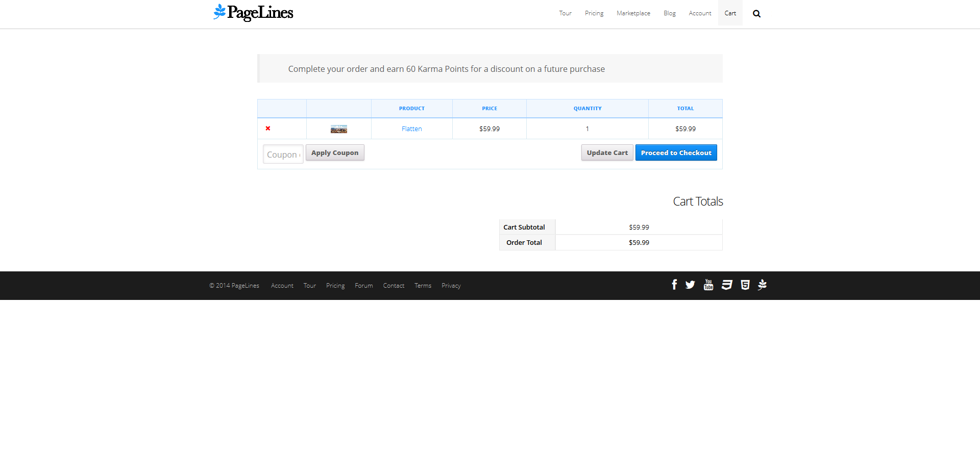Click the HTML5 shield icon in footer

(745, 285)
